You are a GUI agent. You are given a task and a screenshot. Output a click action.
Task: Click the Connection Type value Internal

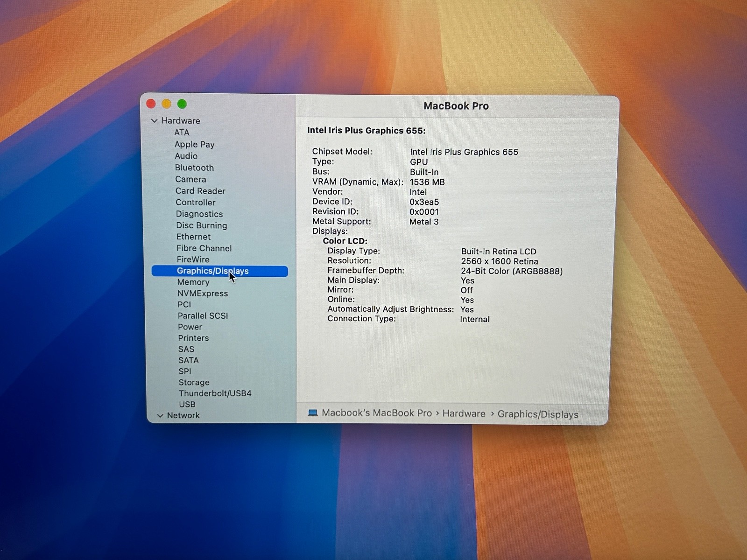tap(475, 319)
